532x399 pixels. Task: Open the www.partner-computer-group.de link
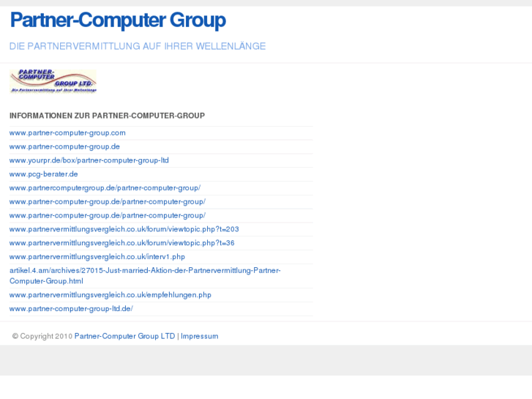click(64, 146)
